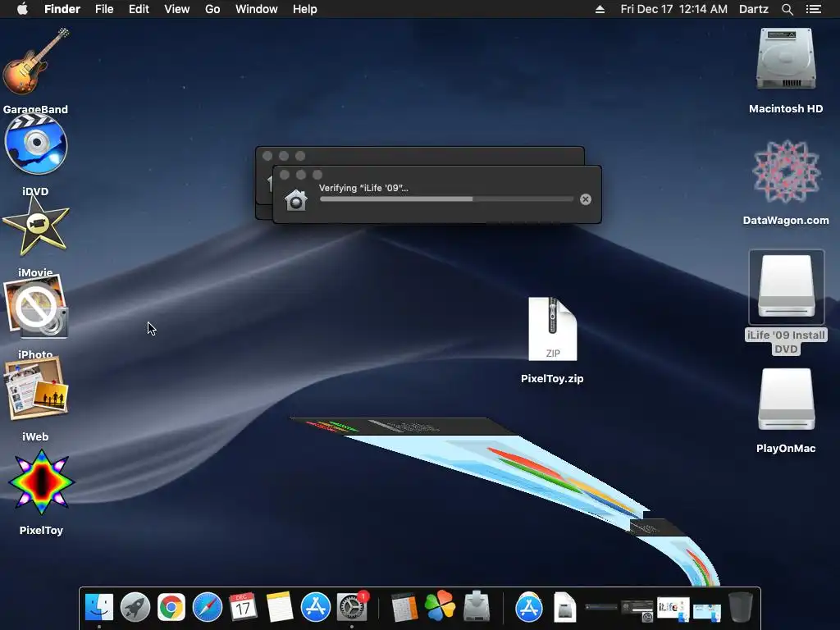Show the date and time menu

[674, 9]
